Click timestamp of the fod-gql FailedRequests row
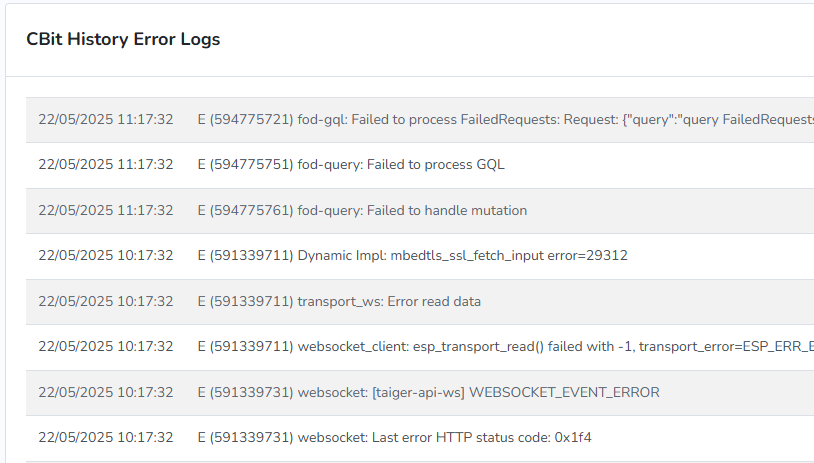 (x=106, y=119)
